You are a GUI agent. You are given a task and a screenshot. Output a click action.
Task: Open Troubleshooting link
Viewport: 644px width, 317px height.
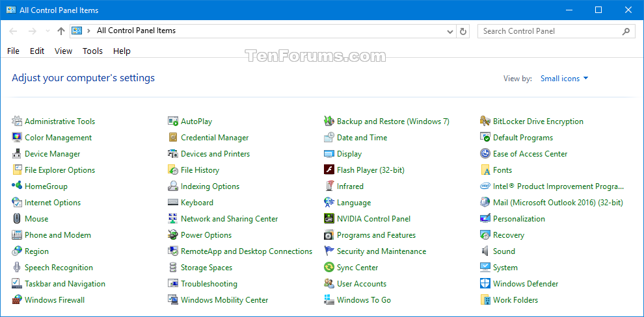209,284
